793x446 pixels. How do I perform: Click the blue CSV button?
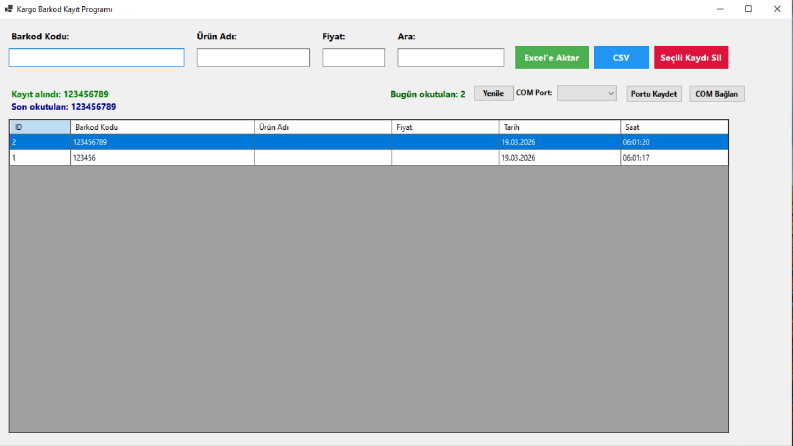621,58
